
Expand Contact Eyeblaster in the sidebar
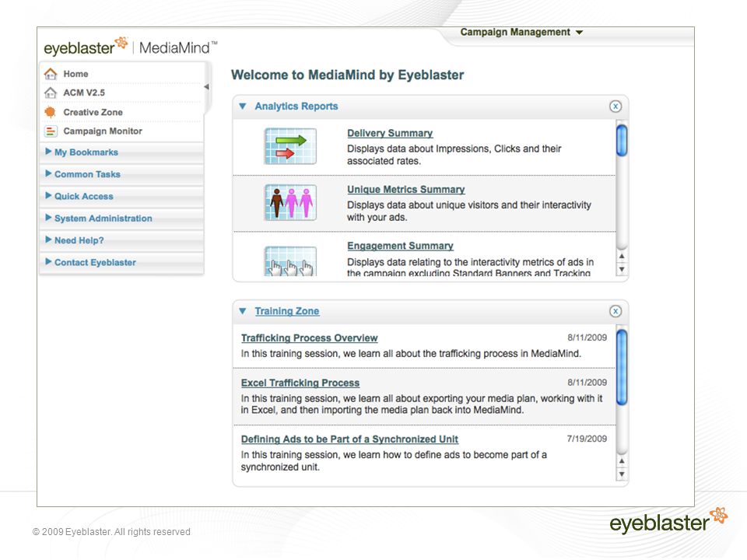[121, 262]
